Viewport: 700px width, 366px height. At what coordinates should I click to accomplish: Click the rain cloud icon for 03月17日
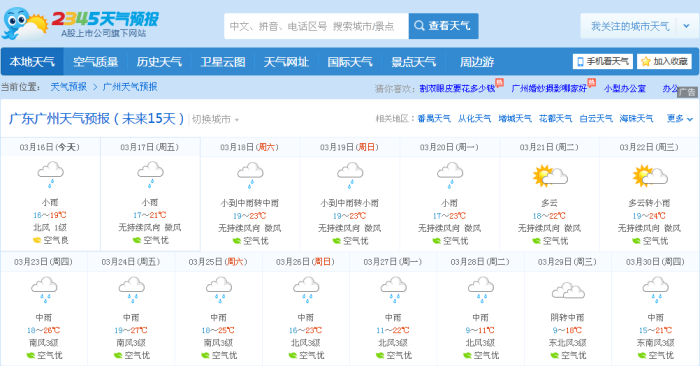click(150, 175)
